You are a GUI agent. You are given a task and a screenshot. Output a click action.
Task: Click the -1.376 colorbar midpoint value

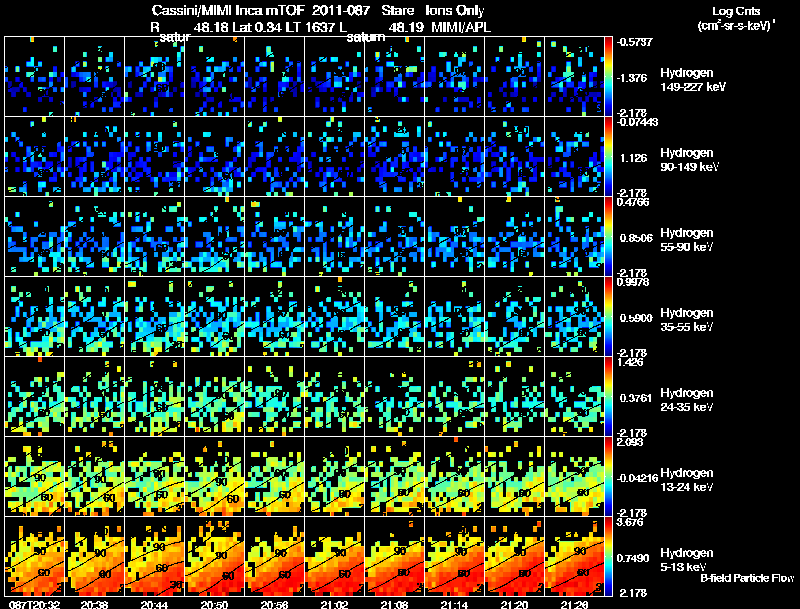(632, 78)
